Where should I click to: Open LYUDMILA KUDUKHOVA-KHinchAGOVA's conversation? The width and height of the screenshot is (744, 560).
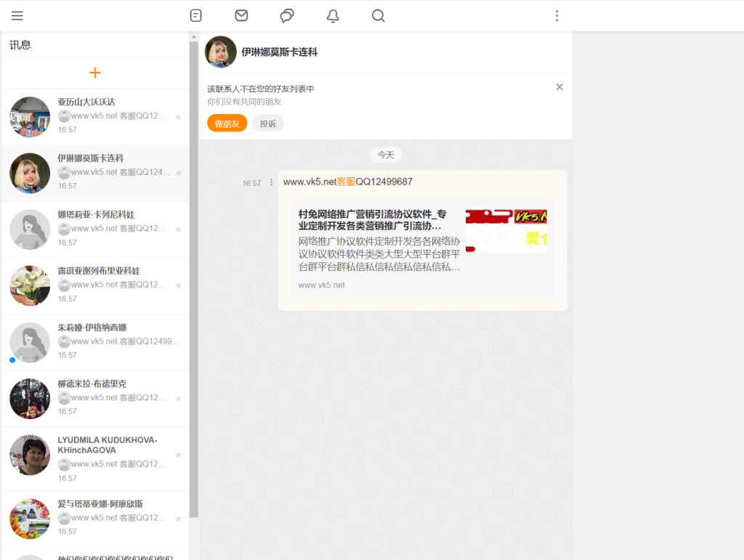[94, 458]
